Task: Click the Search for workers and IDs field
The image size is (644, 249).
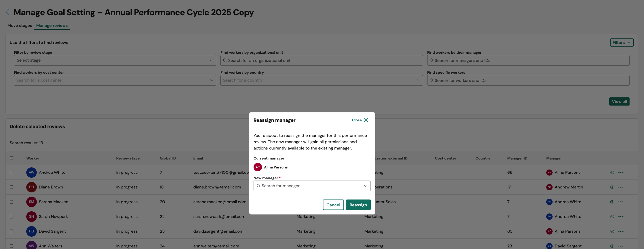Action: tap(528, 80)
